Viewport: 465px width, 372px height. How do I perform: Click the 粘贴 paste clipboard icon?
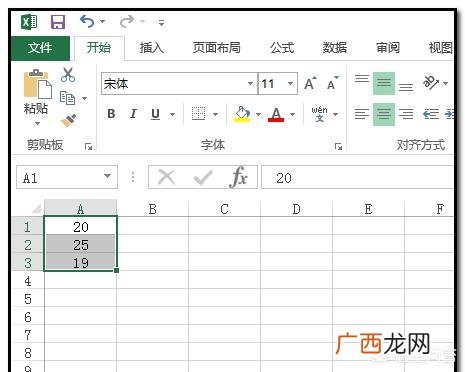tap(38, 84)
